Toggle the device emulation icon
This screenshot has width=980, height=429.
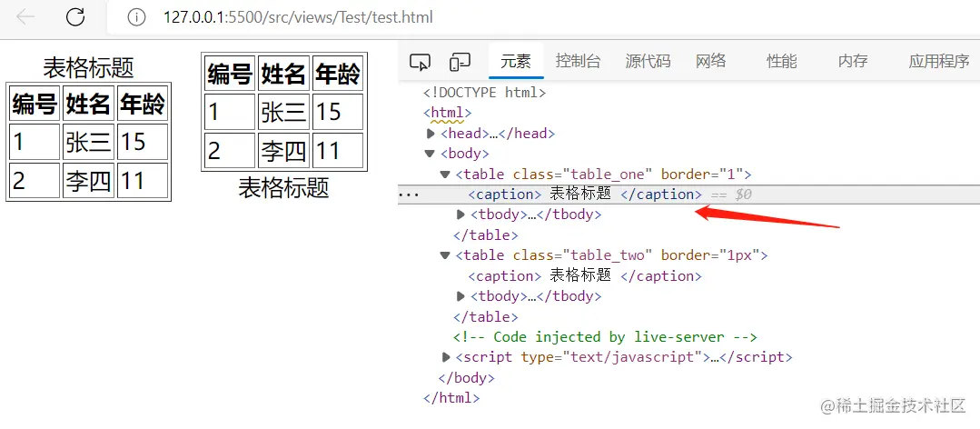tap(460, 62)
